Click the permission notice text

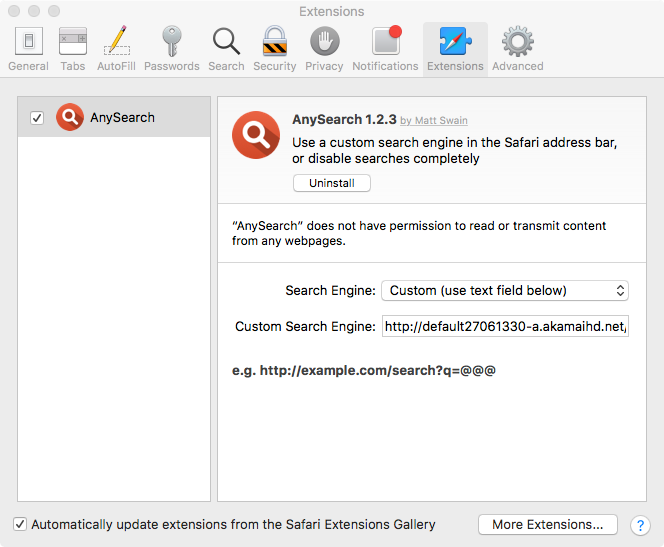(x=419, y=233)
